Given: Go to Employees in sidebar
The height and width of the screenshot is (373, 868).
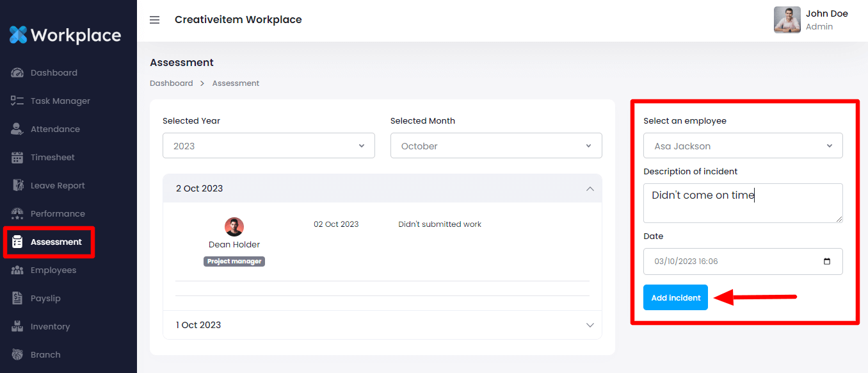Looking at the screenshot, I should (x=52, y=270).
